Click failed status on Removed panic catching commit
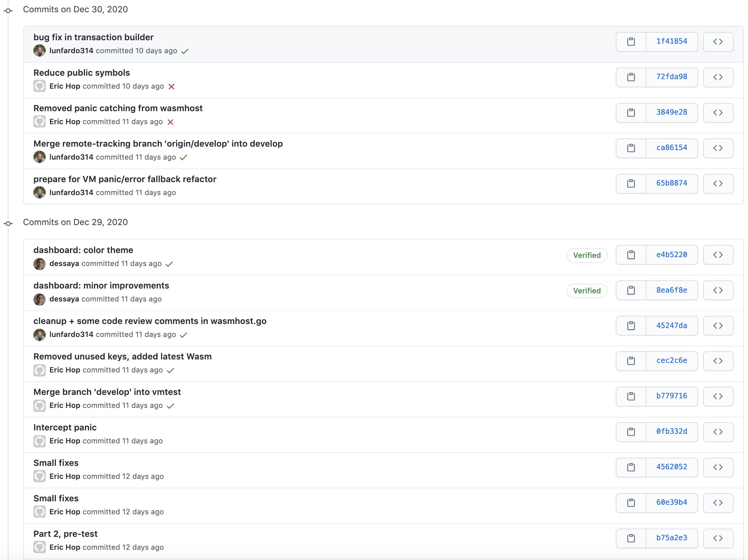The image size is (748, 560). point(170,122)
